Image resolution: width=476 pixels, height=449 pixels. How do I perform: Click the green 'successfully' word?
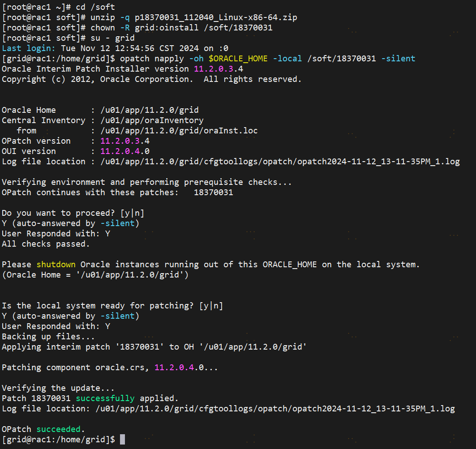(105, 398)
